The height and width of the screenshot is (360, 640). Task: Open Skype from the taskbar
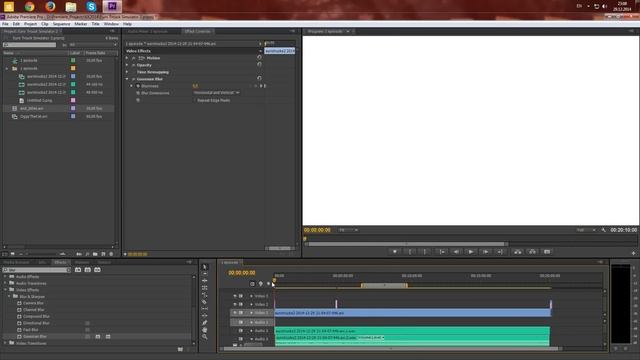pyautogui.click(x=91, y=7)
